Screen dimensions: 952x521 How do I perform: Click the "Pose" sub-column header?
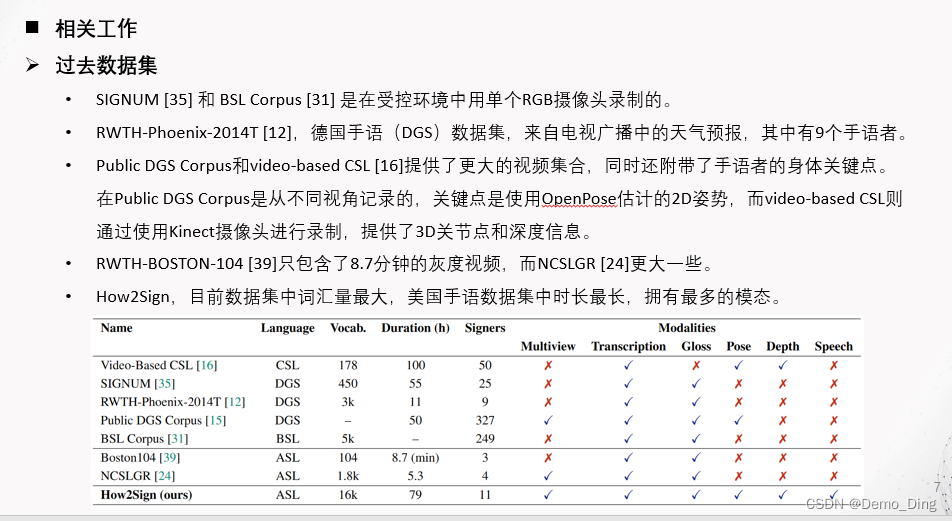tap(738, 346)
